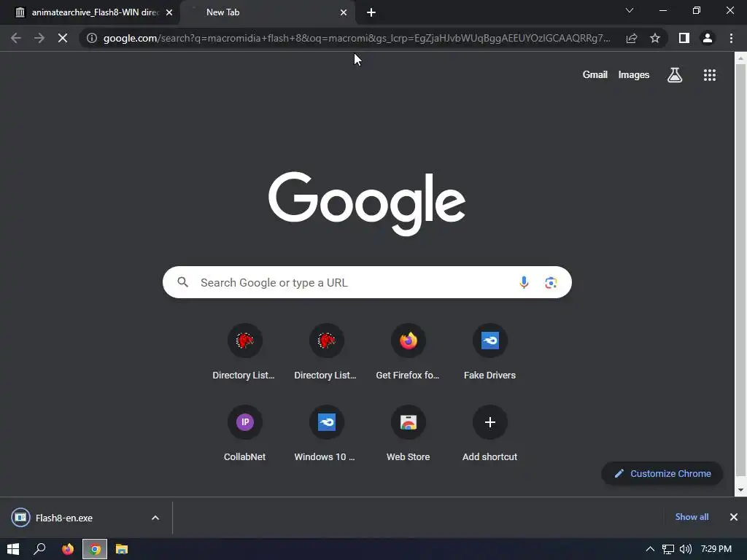This screenshot has width=747, height=560.
Task: Show all downloads
Action: pyautogui.click(x=692, y=517)
